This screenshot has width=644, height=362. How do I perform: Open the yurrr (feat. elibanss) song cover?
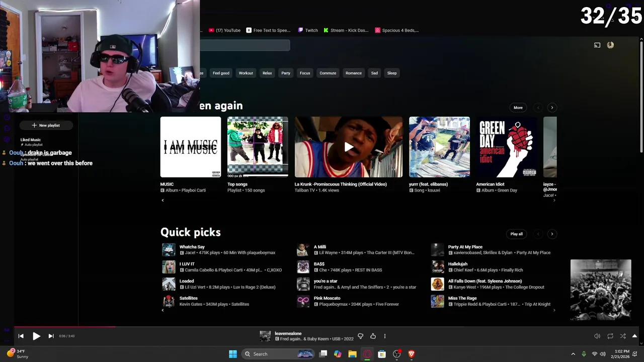tap(439, 147)
